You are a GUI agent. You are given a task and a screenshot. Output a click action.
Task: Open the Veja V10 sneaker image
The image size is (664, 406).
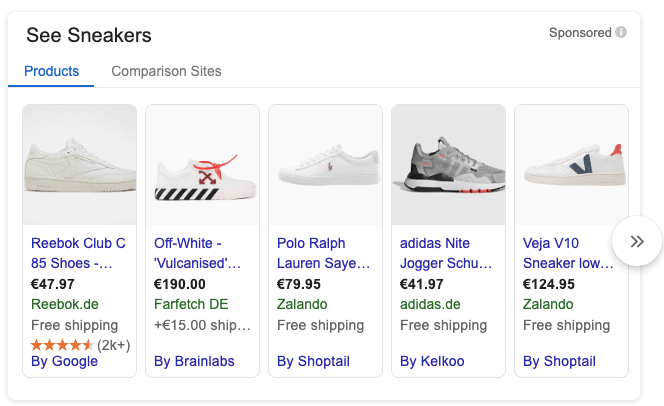(570, 165)
